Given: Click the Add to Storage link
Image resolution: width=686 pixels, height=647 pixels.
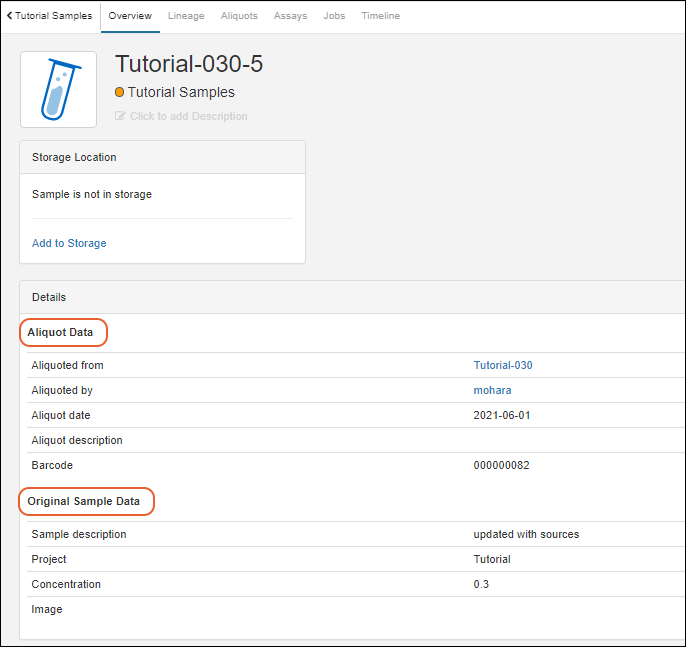Looking at the screenshot, I should [x=69, y=243].
